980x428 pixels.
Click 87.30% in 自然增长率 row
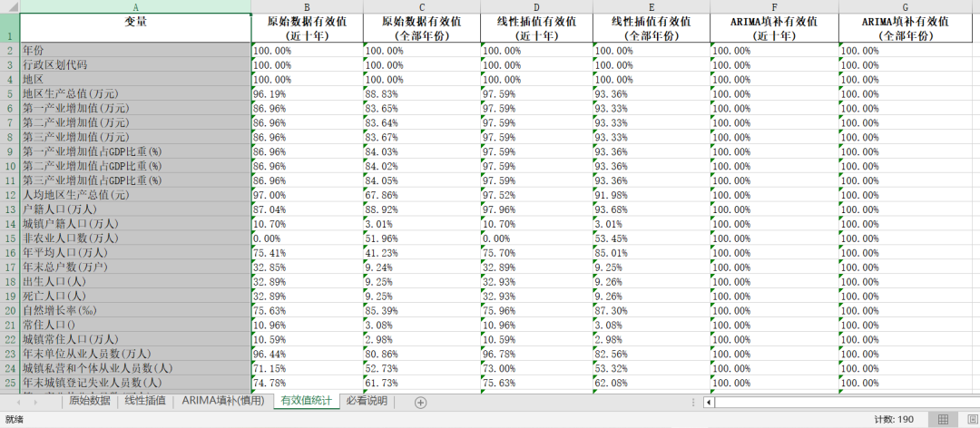[x=652, y=310]
